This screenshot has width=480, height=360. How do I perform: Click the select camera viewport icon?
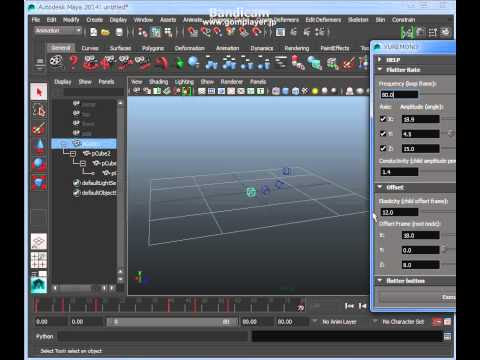(x=137, y=91)
